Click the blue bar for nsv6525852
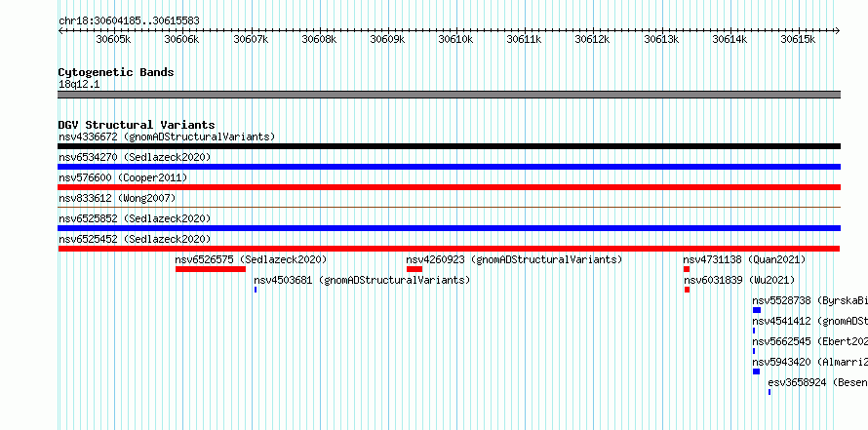This screenshot has height=430, width=868. point(449,228)
